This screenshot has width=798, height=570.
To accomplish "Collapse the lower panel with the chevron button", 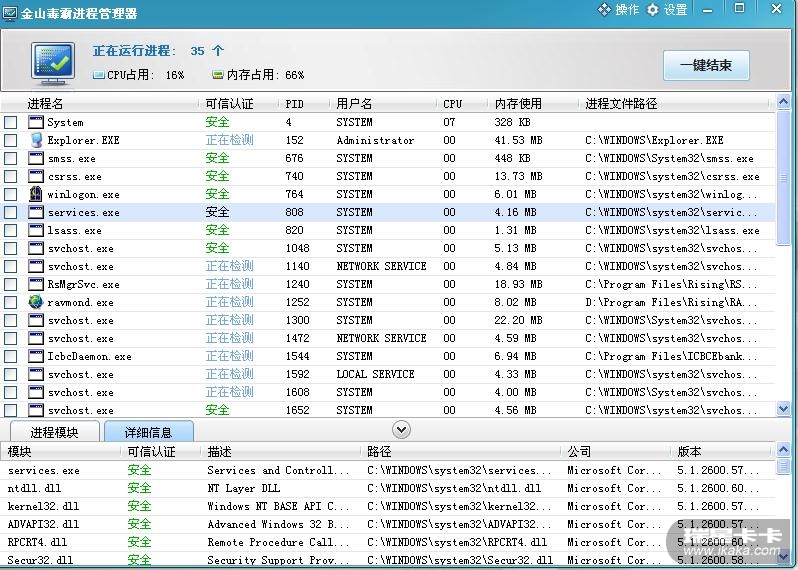I will pos(402,430).
